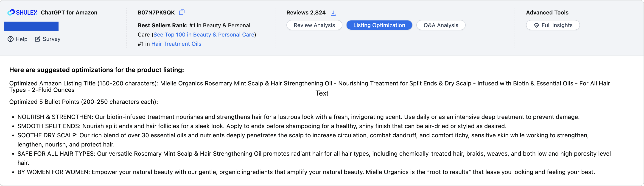The image size is (644, 186).
Task: Click the diamond icon in Full Insights
Action: click(536, 25)
